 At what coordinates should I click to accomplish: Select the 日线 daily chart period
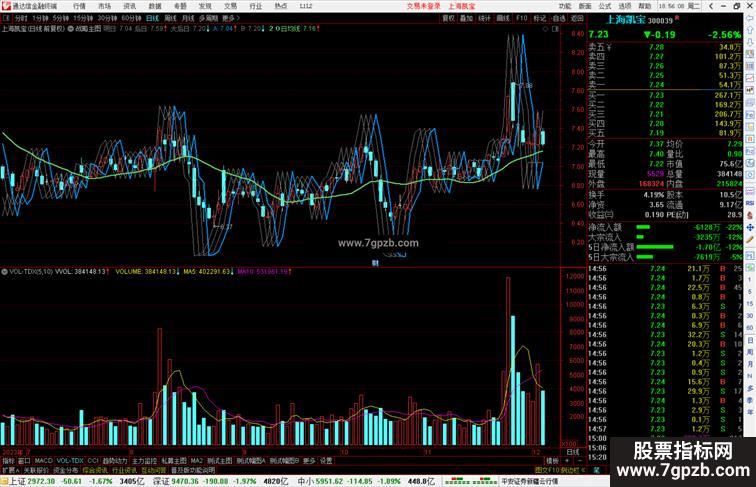152,18
